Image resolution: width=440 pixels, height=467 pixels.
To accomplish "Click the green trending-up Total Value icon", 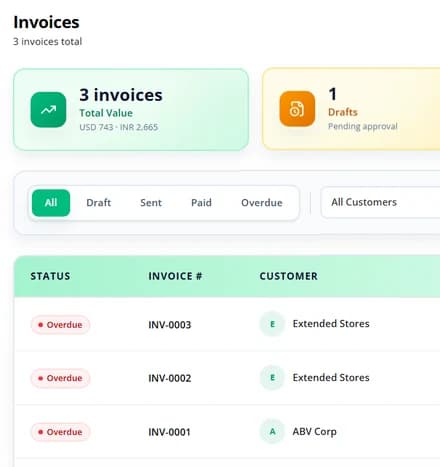I will coord(48,110).
